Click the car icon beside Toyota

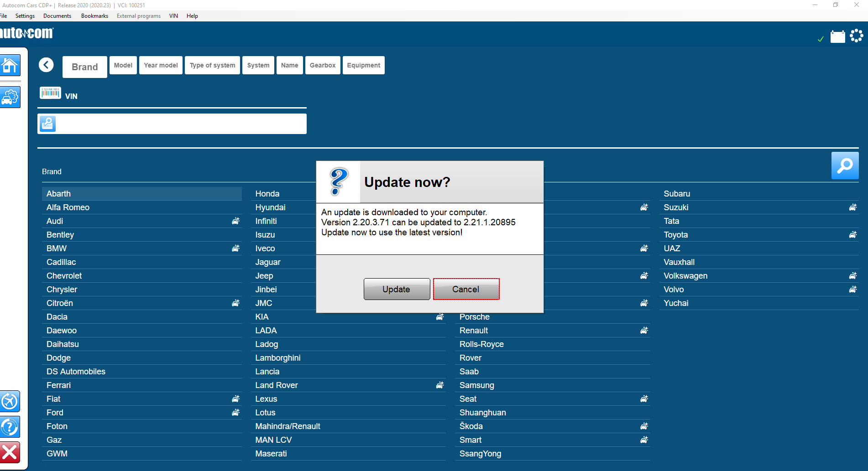(x=852, y=235)
